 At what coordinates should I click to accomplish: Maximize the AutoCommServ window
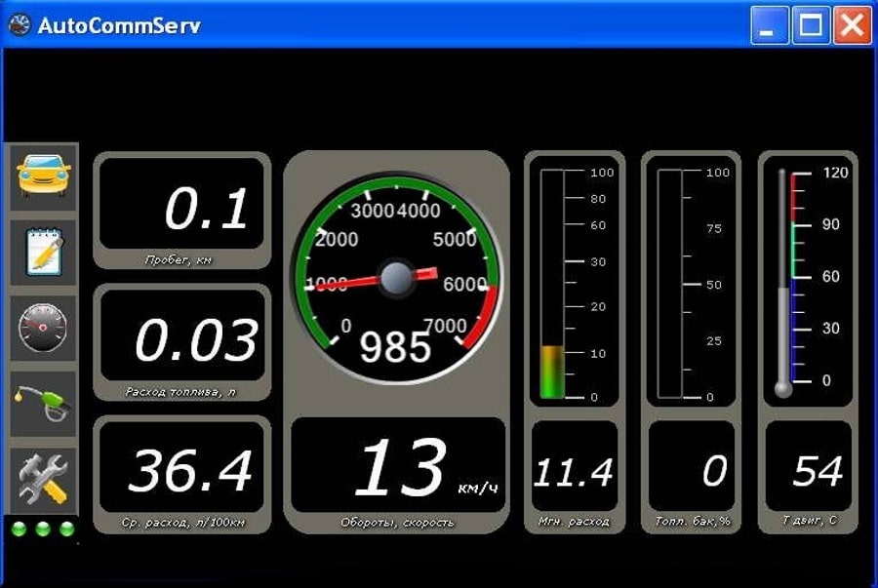[x=810, y=26]
